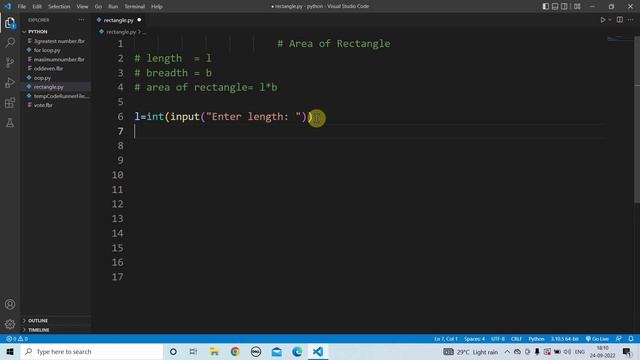Open Cortana circle on taskbar
Screen dimensions: 640x360
(173, 351)
